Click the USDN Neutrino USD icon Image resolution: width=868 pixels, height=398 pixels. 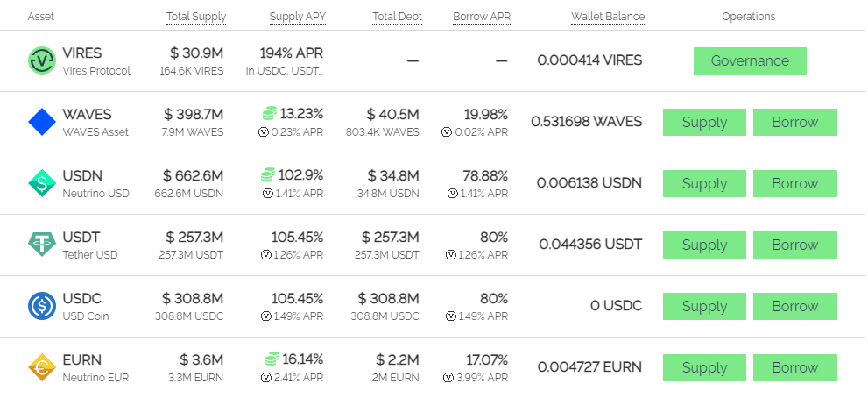tap(42, 183)
